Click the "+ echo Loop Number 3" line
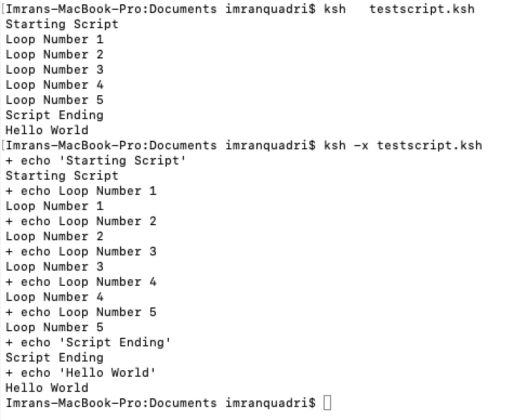514x420 pixels. pyautogui.click(x=81, y=252)
